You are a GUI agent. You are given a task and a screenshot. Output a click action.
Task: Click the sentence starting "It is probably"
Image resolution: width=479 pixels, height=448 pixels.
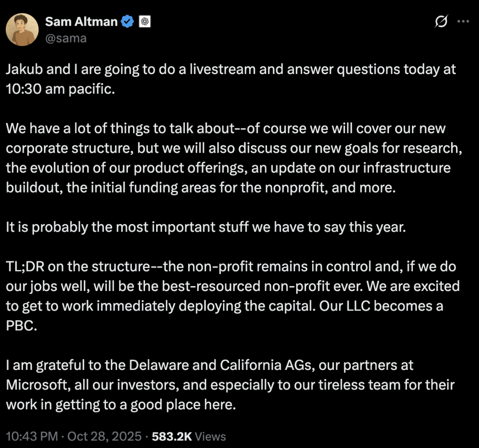coord(206,227)
